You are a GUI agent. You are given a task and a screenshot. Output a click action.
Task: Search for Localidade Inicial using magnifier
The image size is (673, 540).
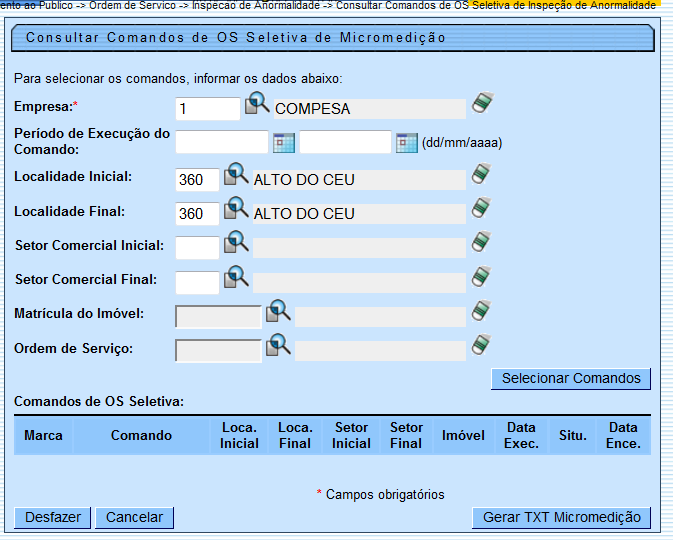click(236, 176)
